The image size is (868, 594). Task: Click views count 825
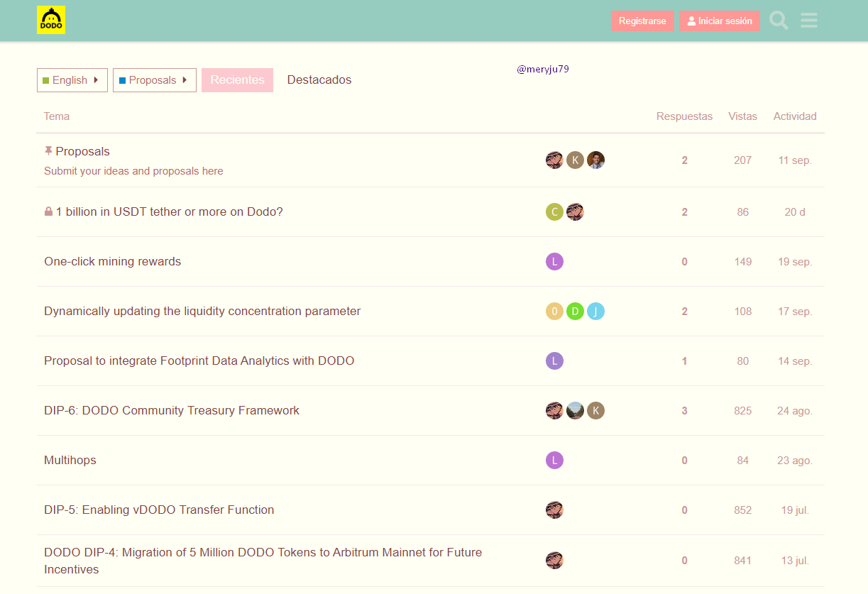pyautogui.click(x=743, y=411)
